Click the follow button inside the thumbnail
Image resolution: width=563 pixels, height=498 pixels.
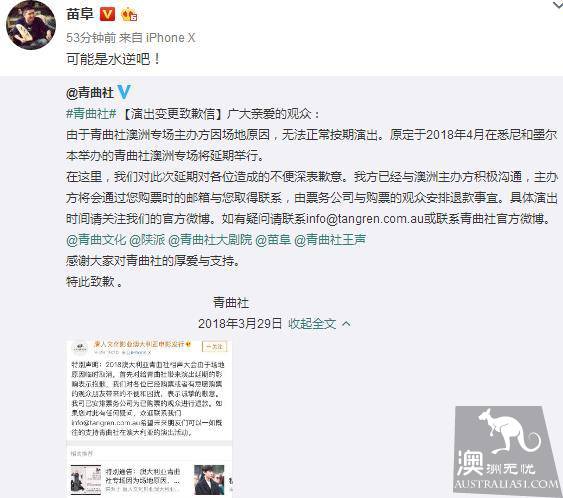(x=214, y=347)
